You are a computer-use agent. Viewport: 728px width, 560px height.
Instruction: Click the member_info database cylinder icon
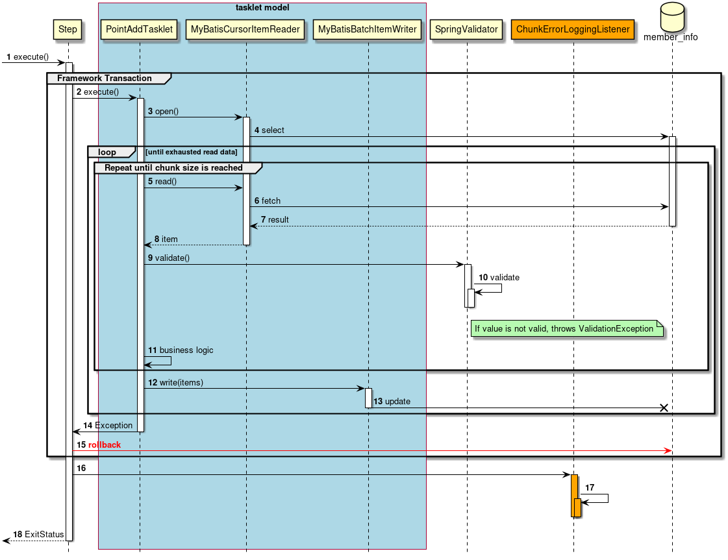pyautogui.click(x=672, y=17)
